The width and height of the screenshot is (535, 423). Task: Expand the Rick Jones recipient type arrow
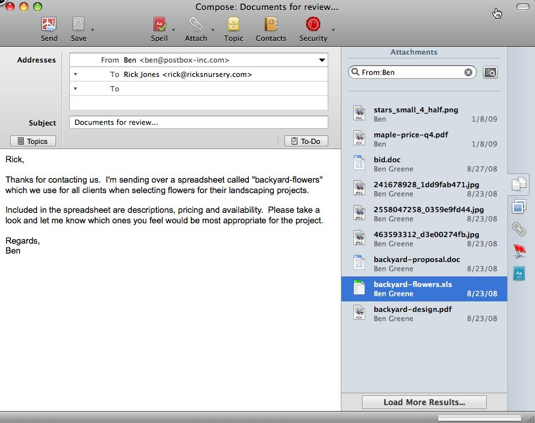tap(75, 74)
